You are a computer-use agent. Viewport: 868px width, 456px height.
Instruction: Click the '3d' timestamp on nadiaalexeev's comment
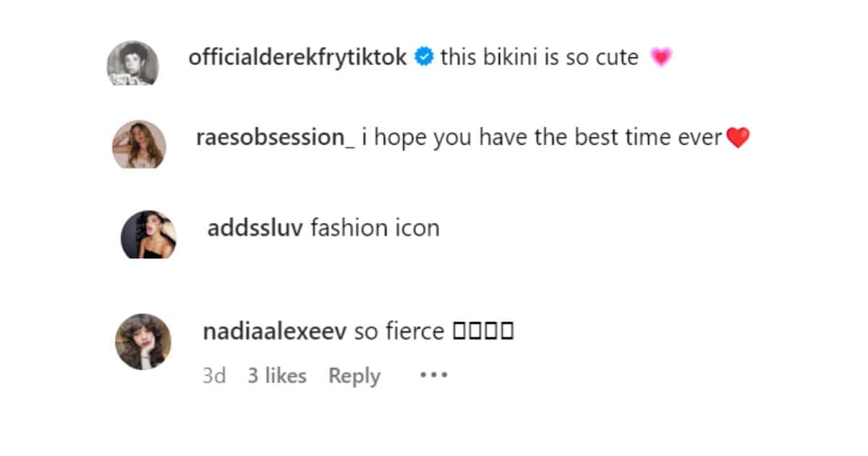point(215,375)
